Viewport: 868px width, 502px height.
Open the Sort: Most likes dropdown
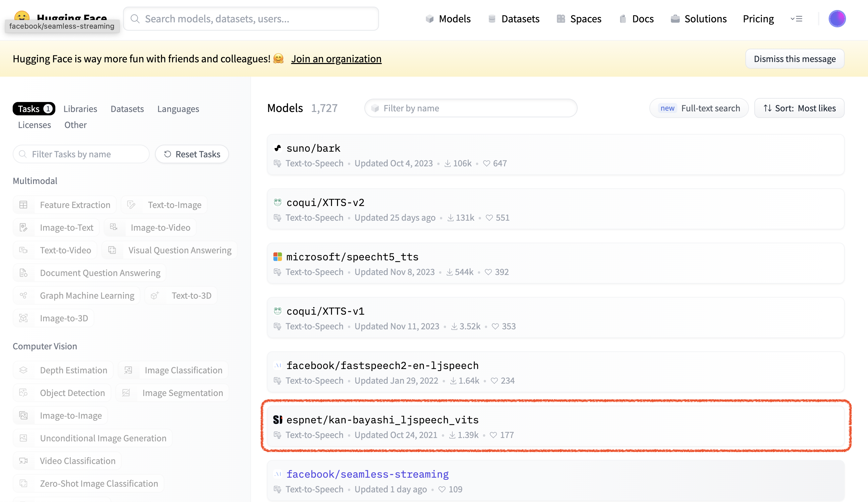coord(799,108)
